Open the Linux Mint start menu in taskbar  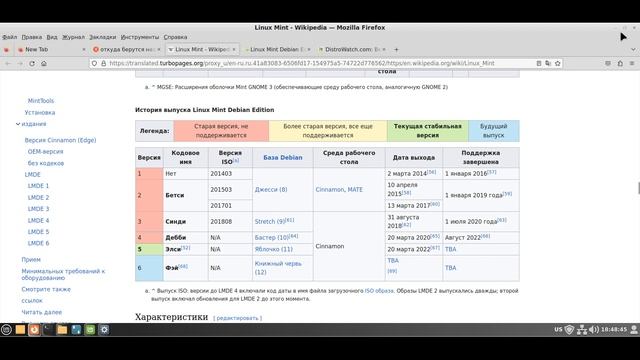pos(6,330)
